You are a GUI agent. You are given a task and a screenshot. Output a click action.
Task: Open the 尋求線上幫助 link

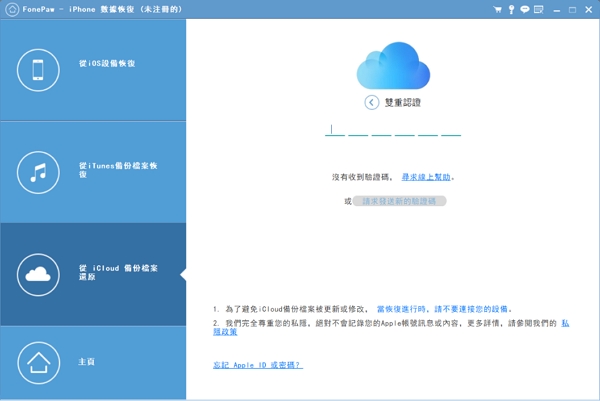pyautogui.click(x=426, y=177)
